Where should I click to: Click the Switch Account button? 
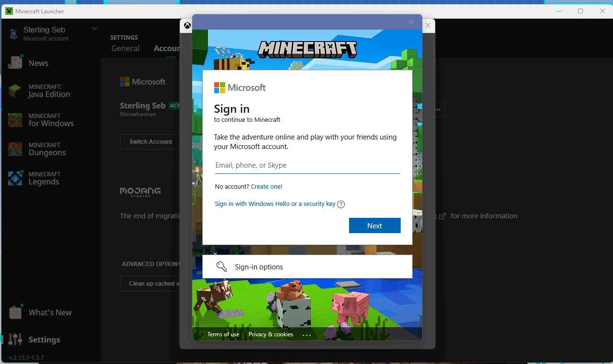coord(150,142)
